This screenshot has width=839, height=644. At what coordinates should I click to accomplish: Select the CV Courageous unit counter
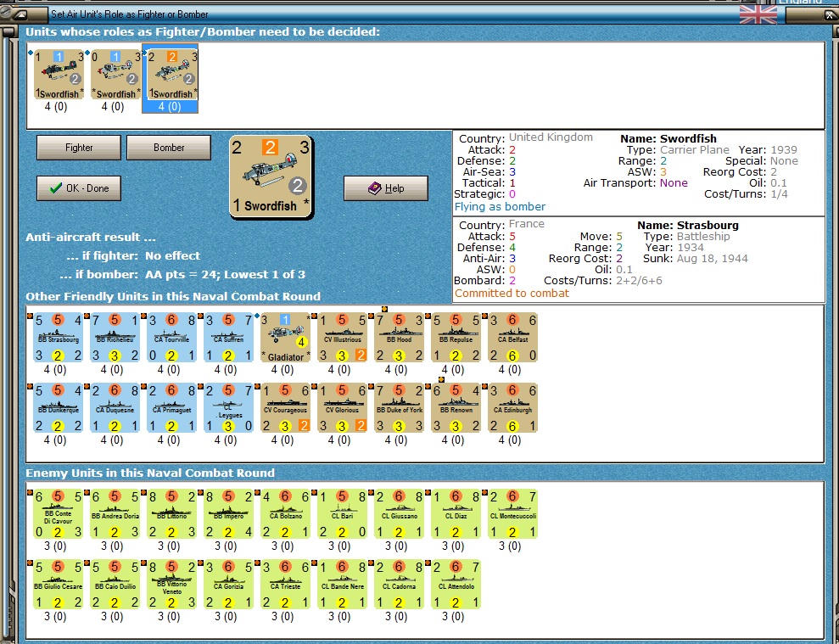(285, 408)
